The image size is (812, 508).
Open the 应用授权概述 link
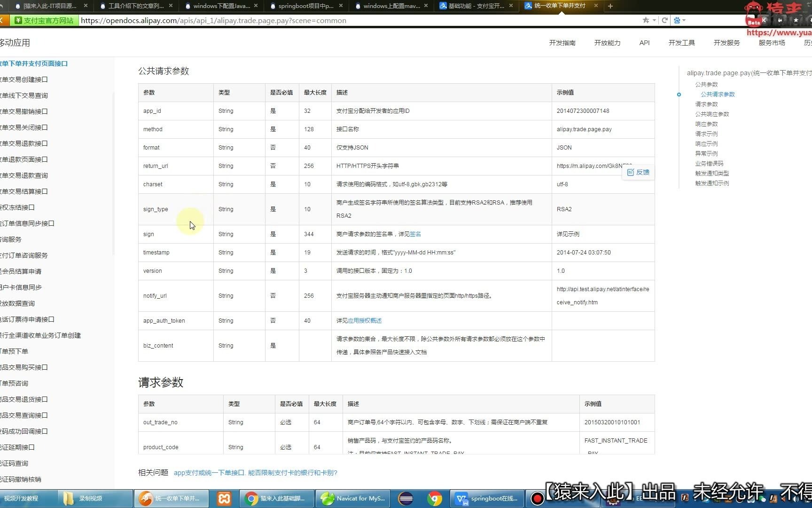pos(365,321)
